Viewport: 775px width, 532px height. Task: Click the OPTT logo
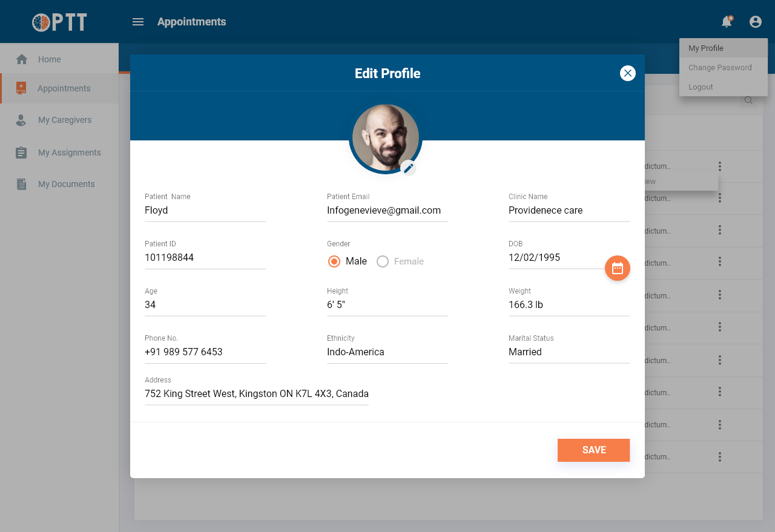pyautogui.click(x=59, y=22)
